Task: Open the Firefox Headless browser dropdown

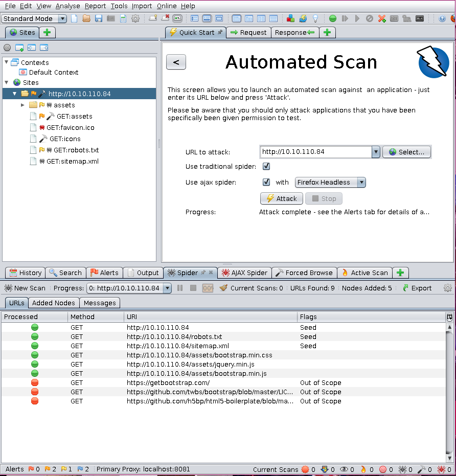Action: (330, 182)
